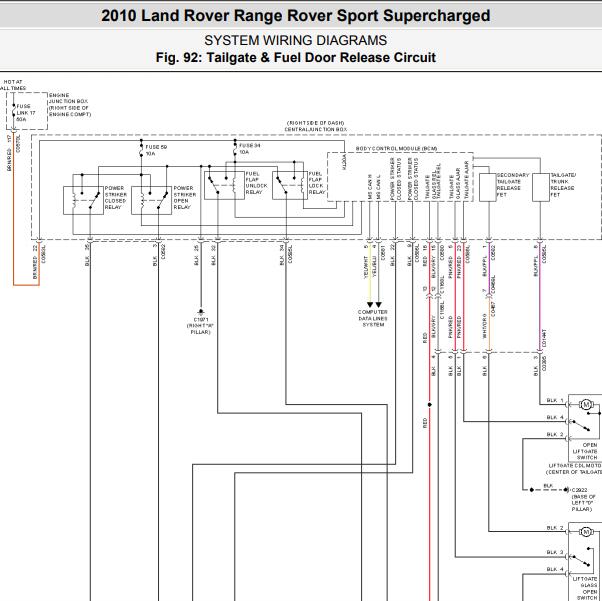Select the Secondary Tailgate Release FET box
This screenshot has height=601, width=602.
pos(488,187)
